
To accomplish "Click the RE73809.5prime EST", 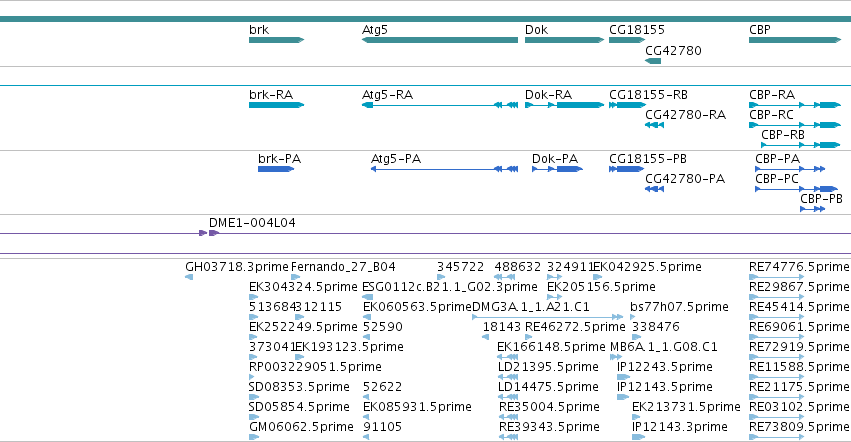I will [x=776, y=438].
